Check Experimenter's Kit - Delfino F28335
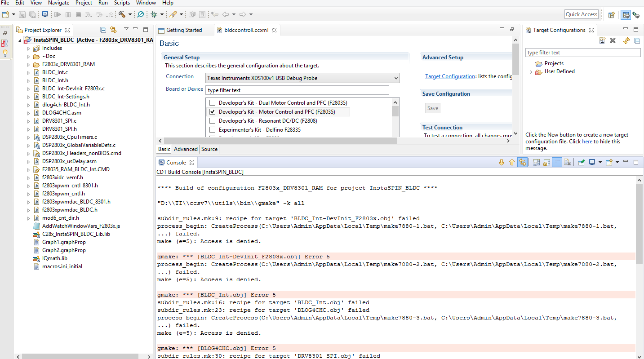This screenshot has width=644, height=359. click(x=213, y=129)
